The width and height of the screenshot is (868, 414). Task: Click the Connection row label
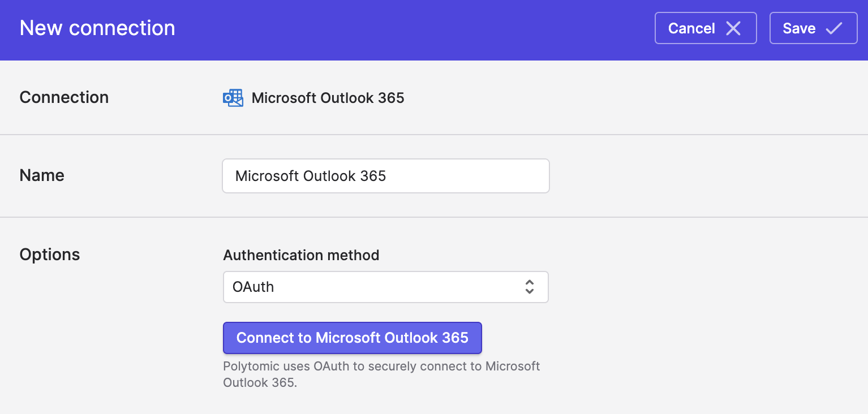(64, 97)
